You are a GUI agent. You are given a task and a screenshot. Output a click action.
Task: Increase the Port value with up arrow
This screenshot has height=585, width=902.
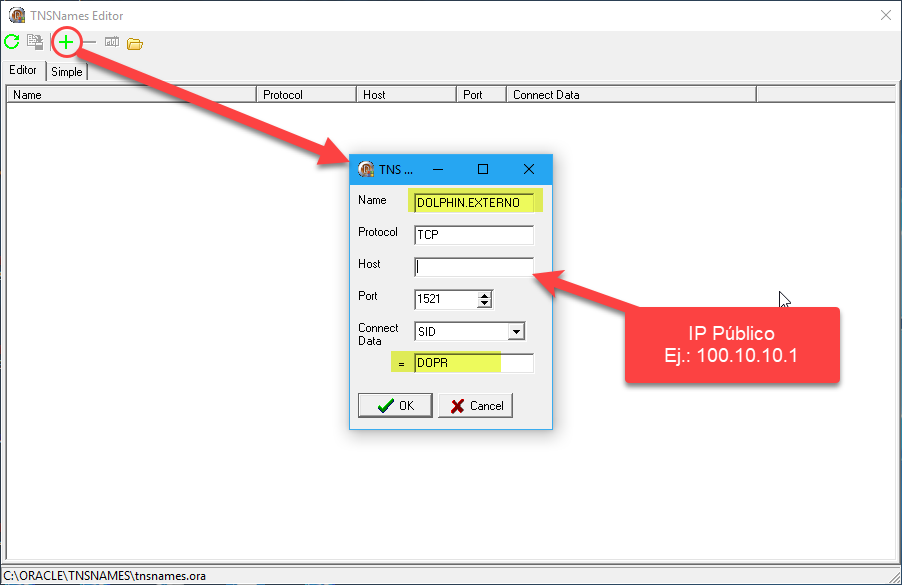coord(485,295)
